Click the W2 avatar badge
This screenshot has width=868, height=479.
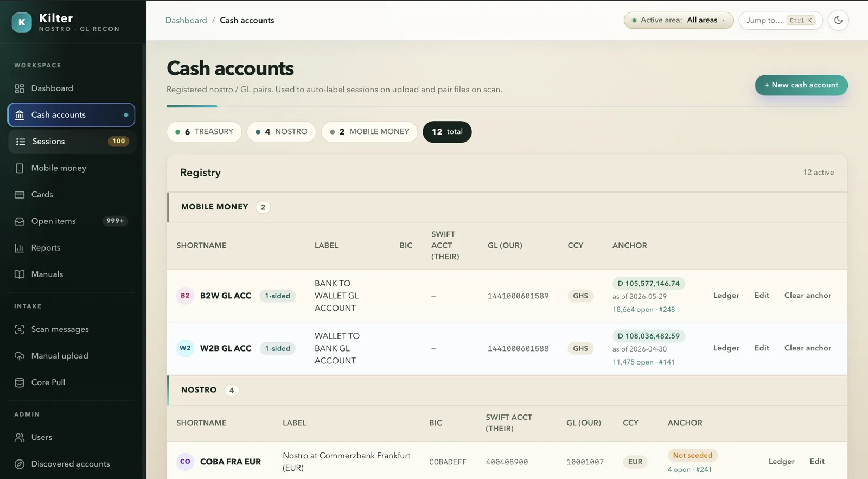click(185, 348)
